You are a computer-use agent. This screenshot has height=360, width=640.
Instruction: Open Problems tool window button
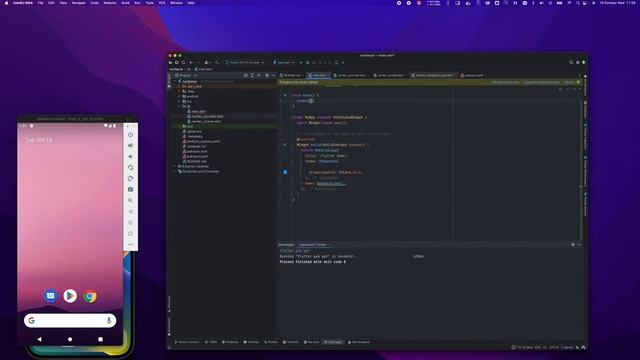(x=230, y=342)
